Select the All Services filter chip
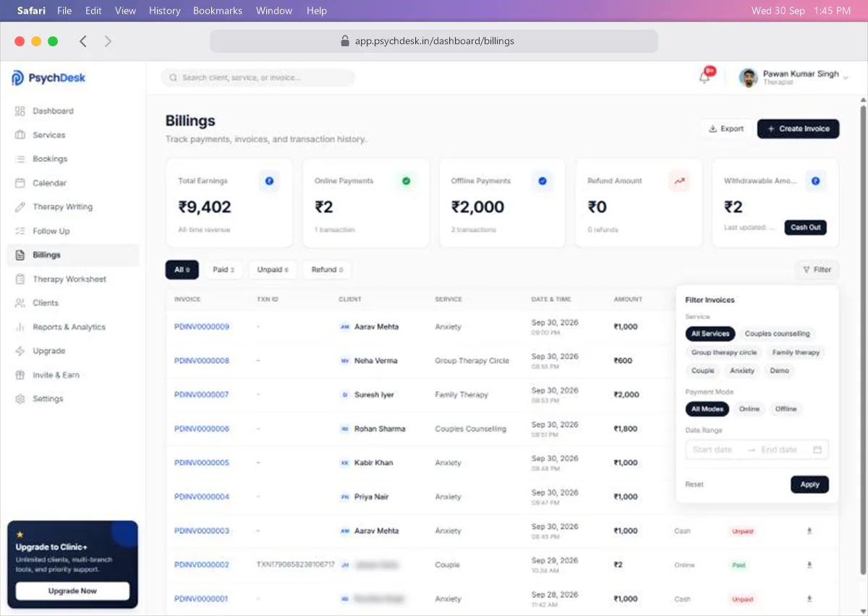Viewport: 868px width, 616px height. tap(710, 334)
